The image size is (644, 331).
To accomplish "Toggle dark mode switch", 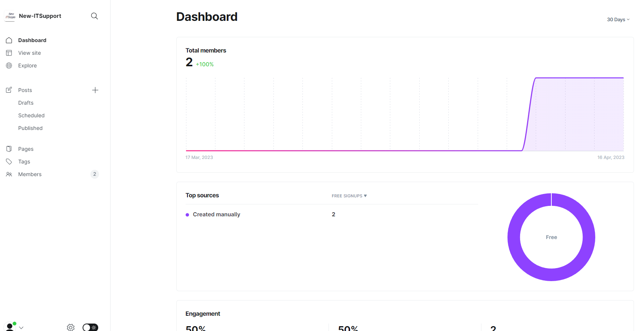I will pyautogui.click(x=90, y=327).
